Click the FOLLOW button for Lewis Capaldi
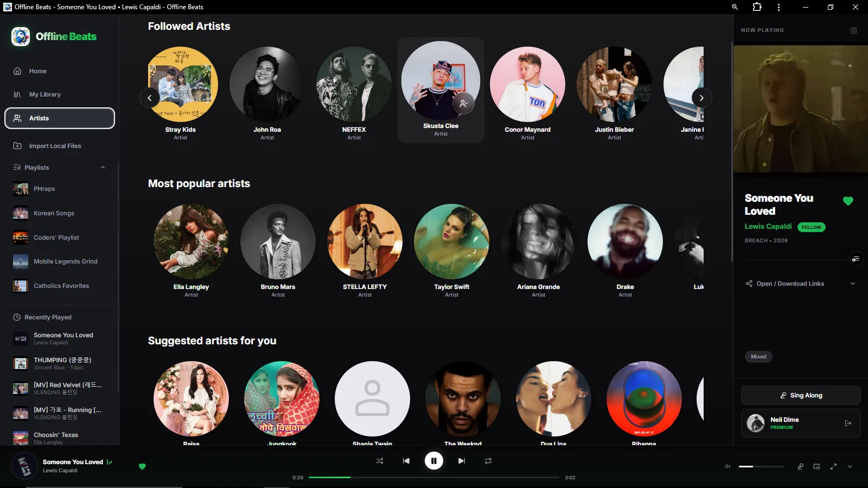 pos(812,227)
